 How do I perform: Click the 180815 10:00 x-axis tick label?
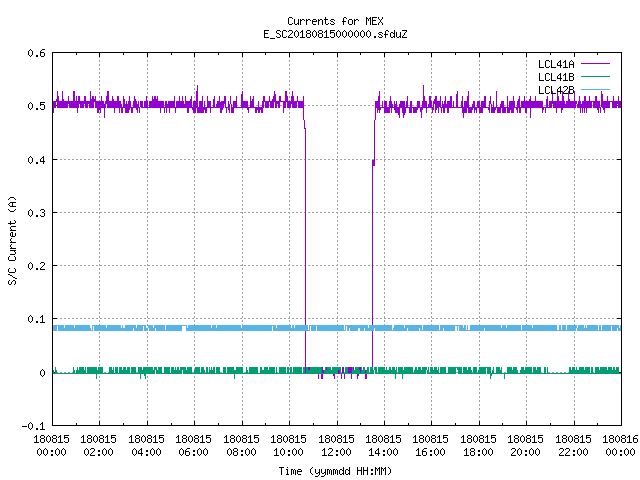coord(288,446)
